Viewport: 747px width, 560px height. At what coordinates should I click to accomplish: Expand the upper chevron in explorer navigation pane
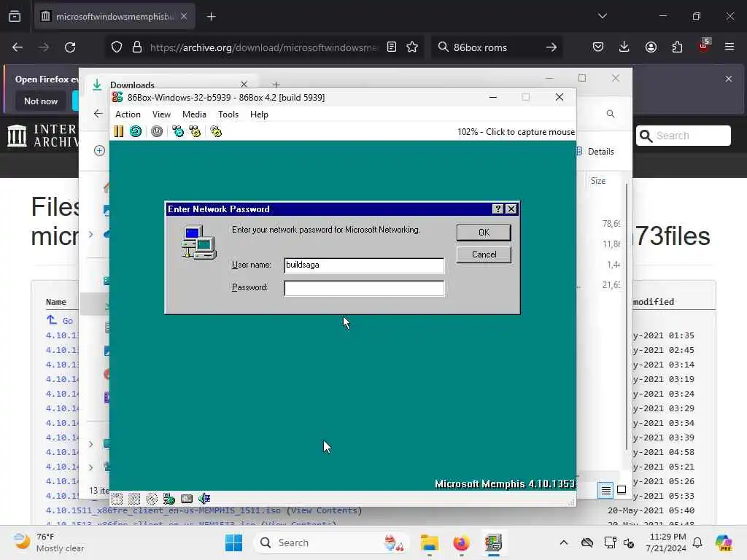[x=90, y=234]
